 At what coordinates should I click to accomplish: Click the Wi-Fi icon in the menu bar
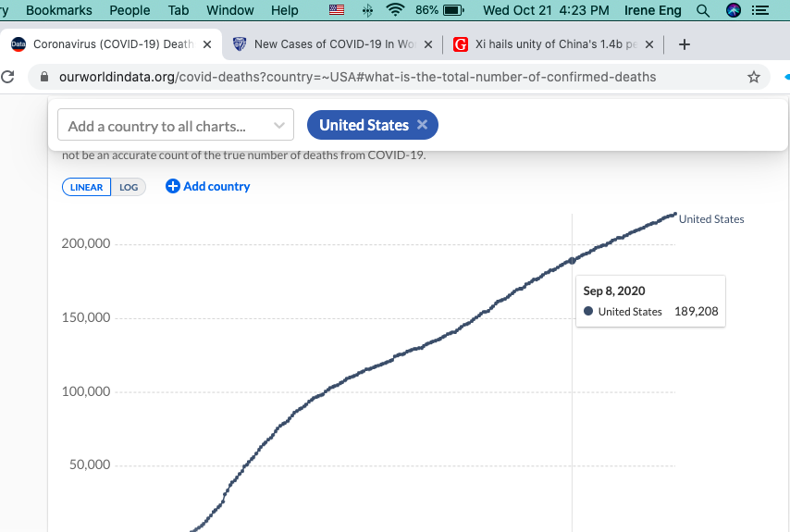[395, 10]
